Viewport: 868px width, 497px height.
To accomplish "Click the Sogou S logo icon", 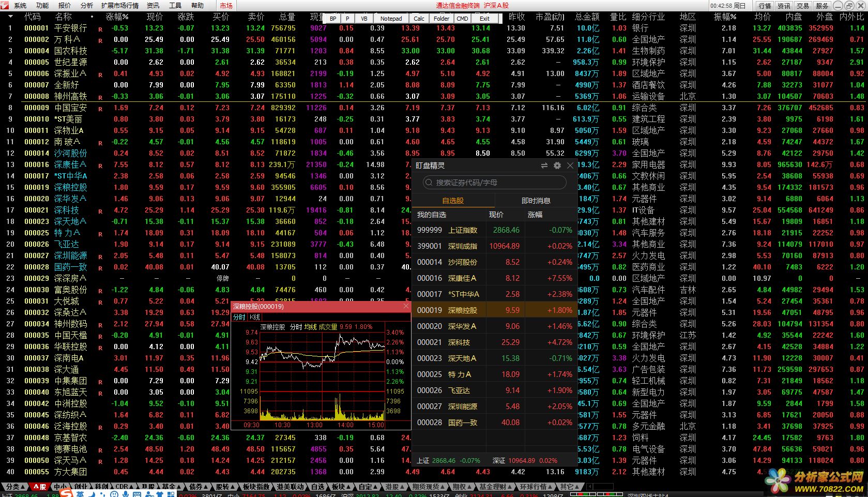I will [x=66, y=493].
